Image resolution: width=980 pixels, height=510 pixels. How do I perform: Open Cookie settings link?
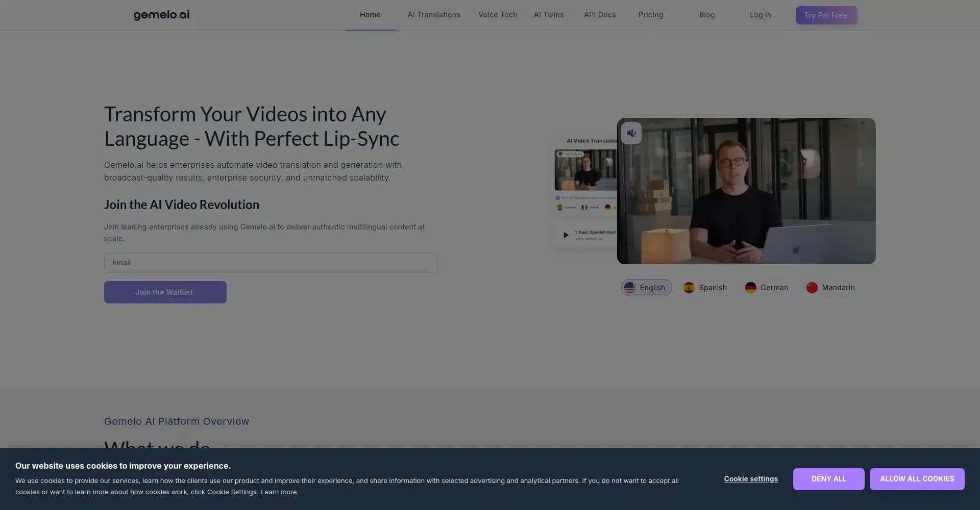point(751,479)
